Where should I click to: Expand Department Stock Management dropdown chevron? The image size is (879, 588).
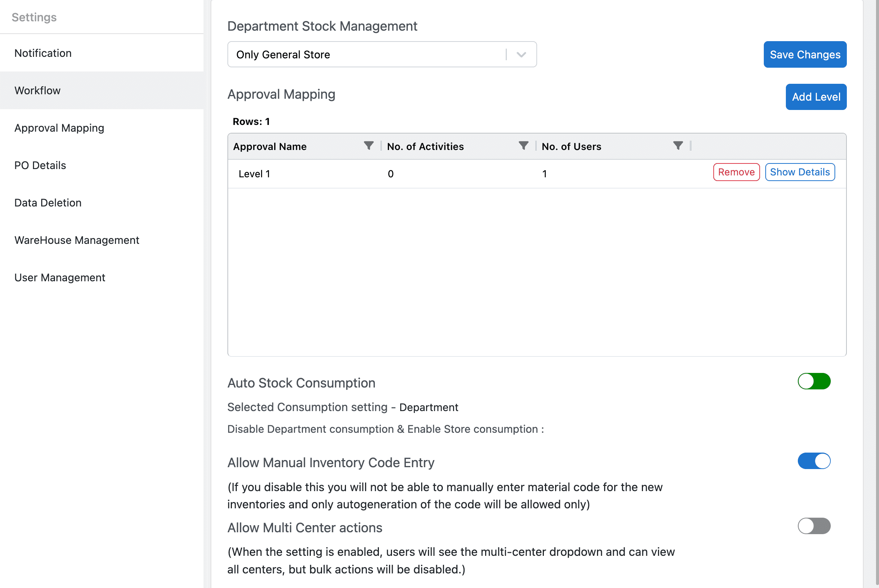coord(521,55)
